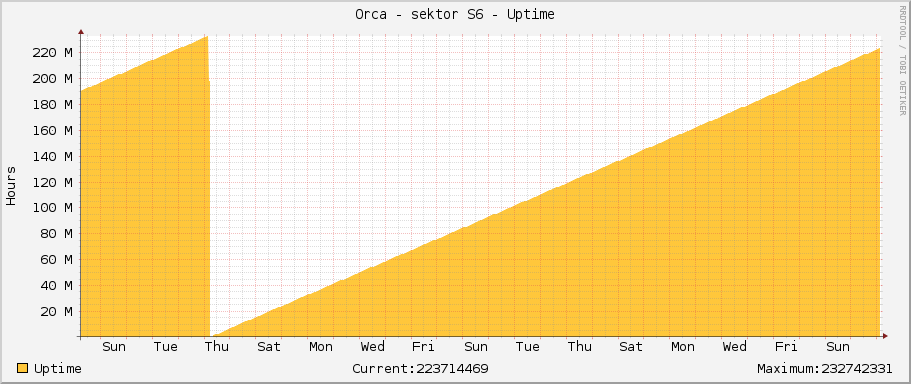Select the graph title Orca - sektor S6 - Uptime
The image size is (911, 384).
tap(455, 15)
